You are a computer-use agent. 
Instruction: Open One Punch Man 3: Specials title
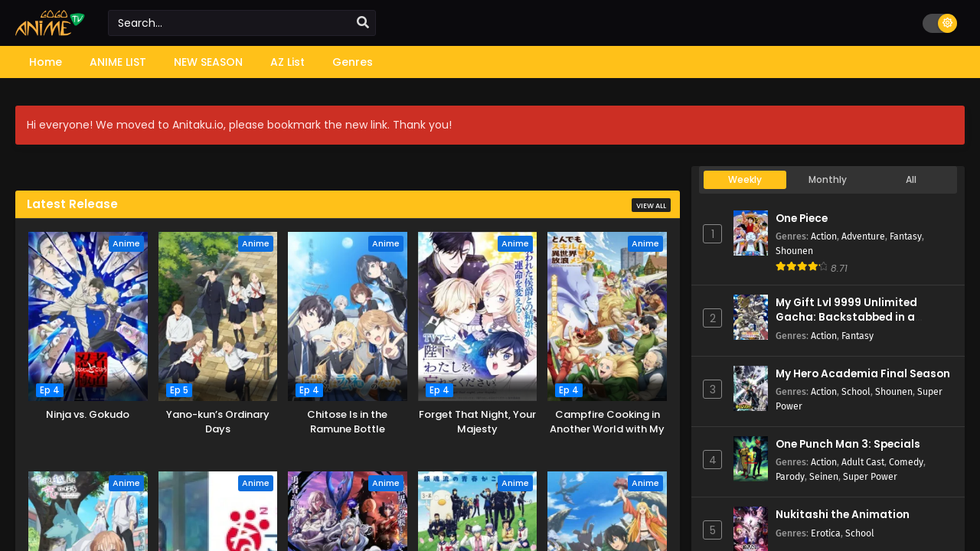click(x=848, y=444)
